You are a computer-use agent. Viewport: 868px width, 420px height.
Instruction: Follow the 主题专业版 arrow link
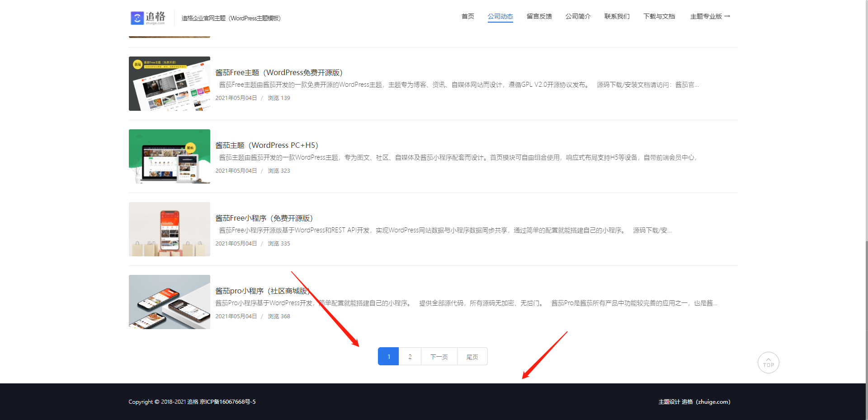point(710,16)
